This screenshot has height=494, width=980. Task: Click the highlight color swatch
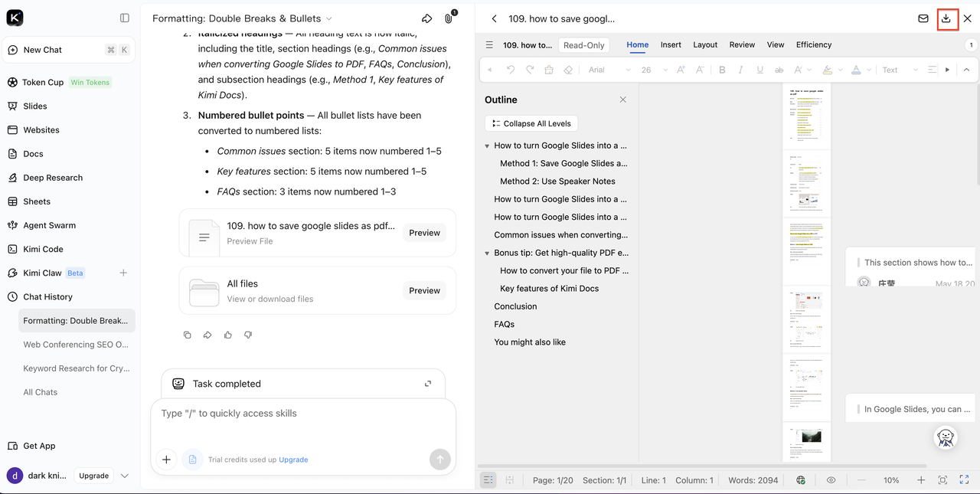(827, 70)
